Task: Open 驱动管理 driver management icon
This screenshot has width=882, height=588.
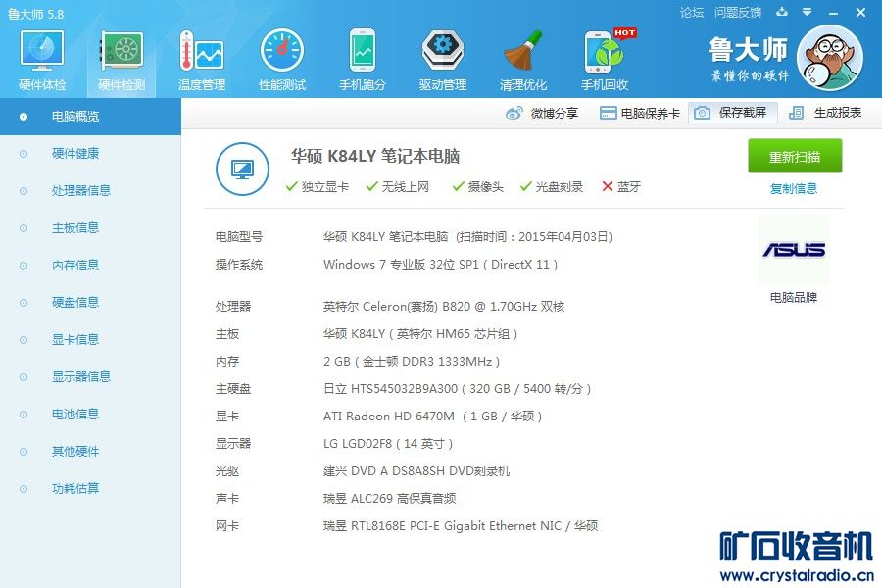Action: 443,61
